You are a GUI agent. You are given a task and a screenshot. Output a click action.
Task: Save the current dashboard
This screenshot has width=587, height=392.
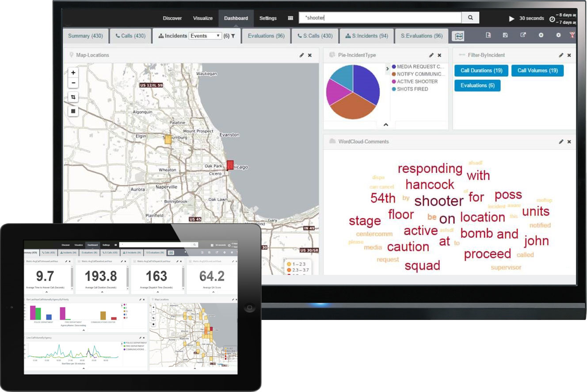tap(505, 35)
